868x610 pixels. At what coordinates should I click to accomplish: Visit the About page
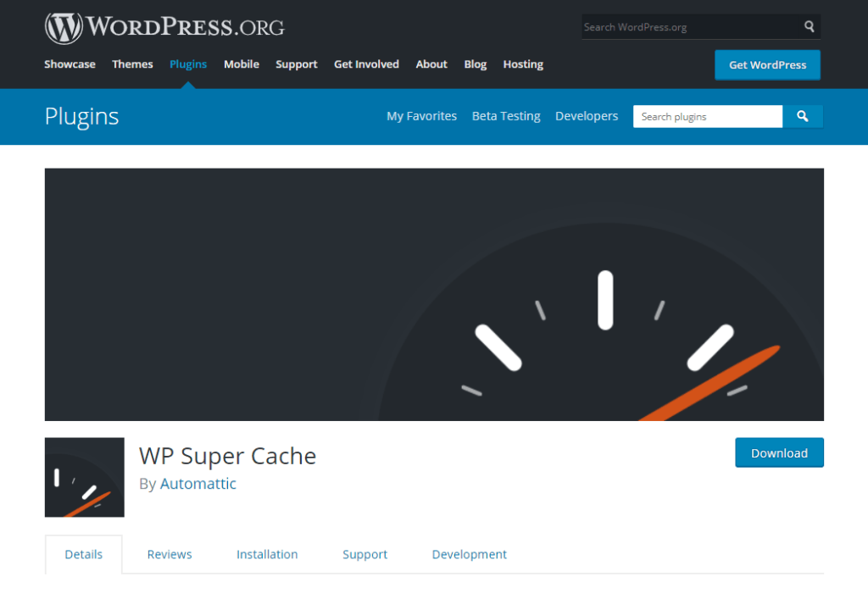[431, 64]
